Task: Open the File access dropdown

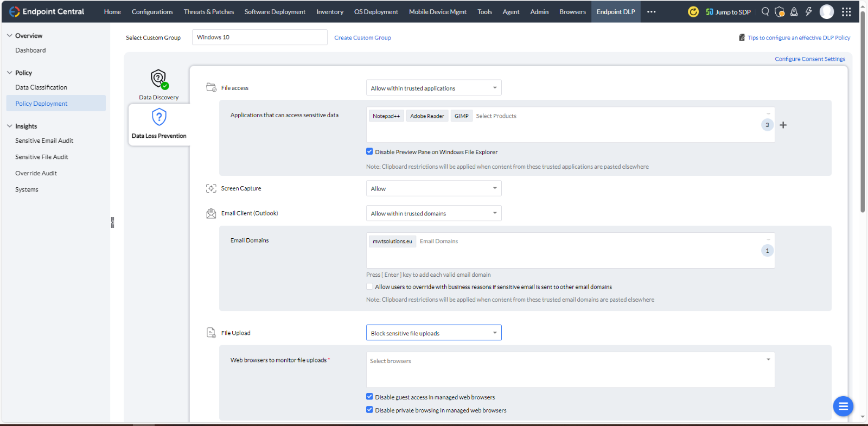Action: point(433,88)
